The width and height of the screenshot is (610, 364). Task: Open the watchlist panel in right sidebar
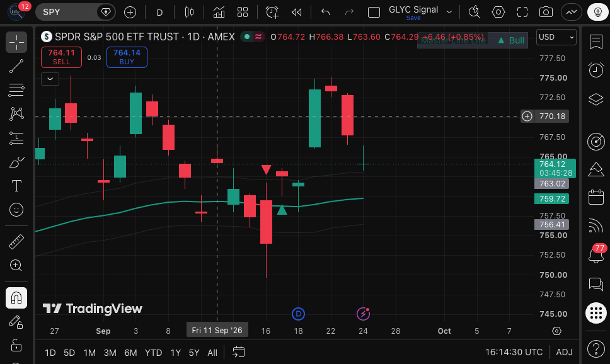pos(596,42)
